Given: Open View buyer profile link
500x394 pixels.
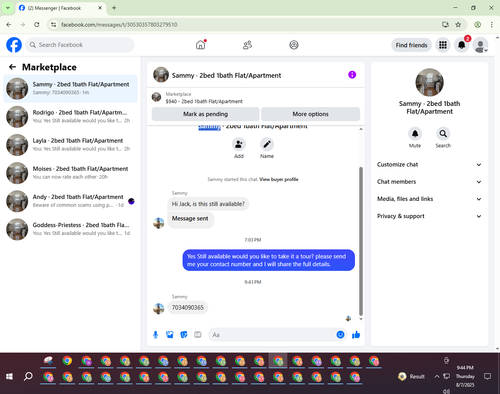Looking at the screenshot, I should coord(279,179).
